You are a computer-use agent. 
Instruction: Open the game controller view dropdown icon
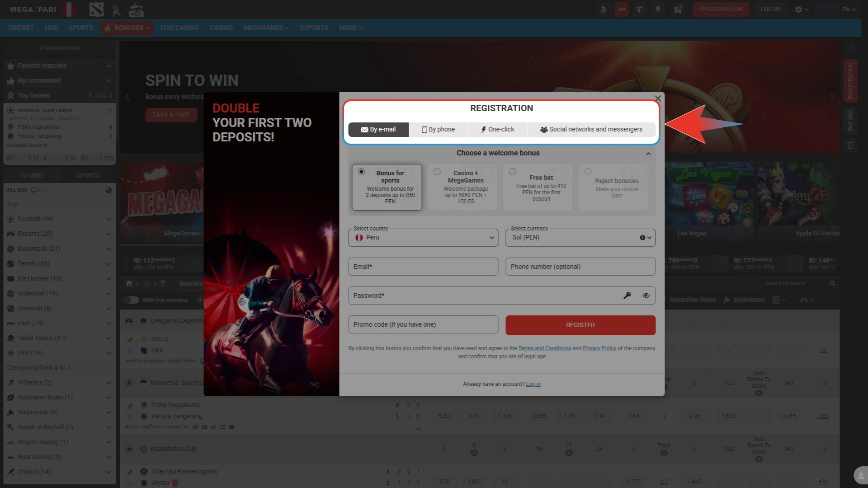pos(807,300)
